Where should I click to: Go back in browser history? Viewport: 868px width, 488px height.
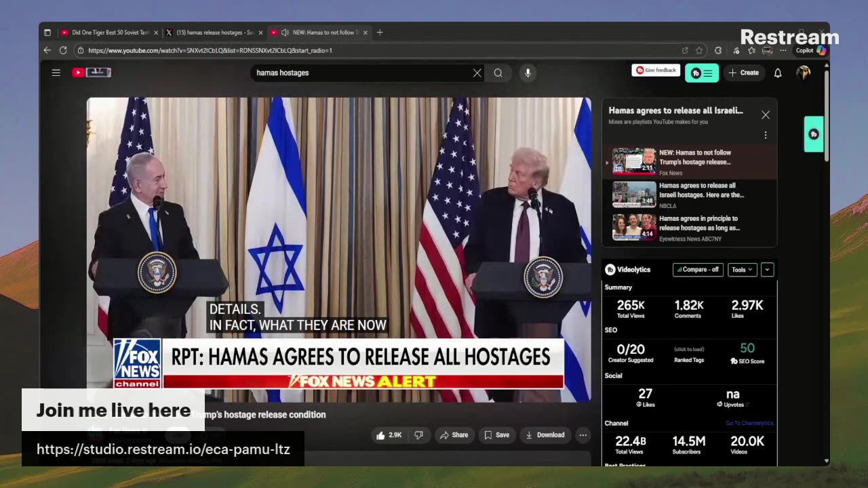47,50
